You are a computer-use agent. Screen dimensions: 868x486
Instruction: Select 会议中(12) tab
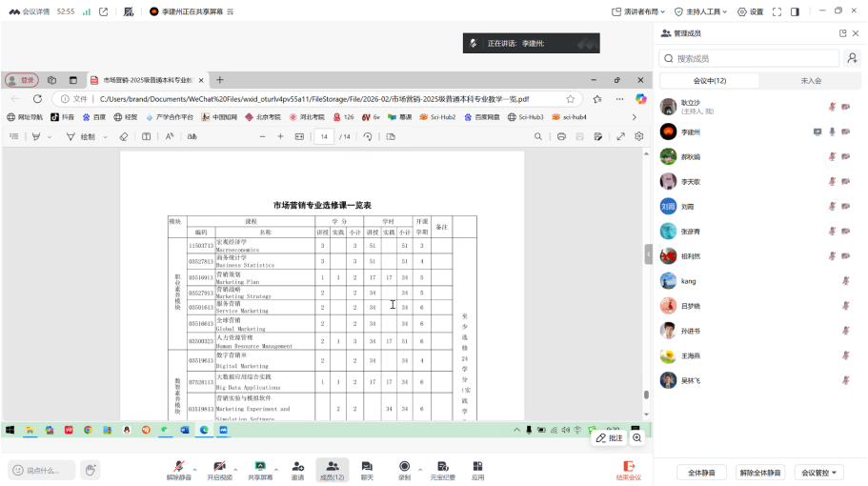click(x=710, y=81)
